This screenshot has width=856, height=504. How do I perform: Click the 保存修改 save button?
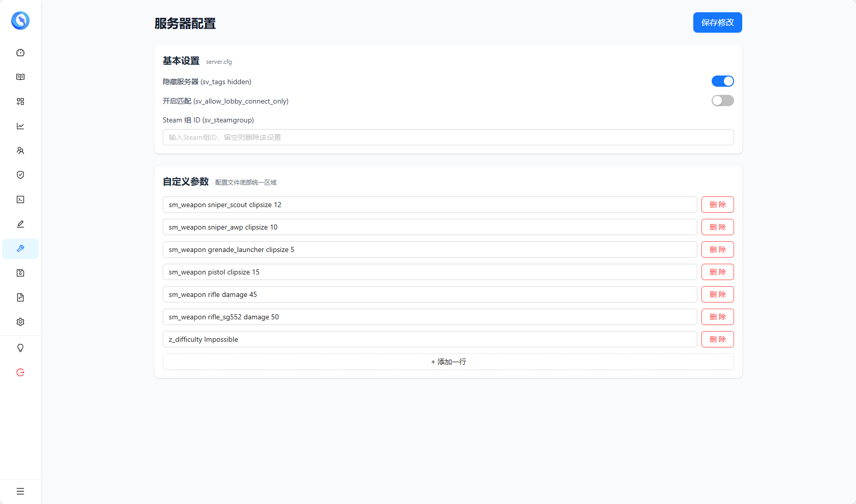pos(717,22)
